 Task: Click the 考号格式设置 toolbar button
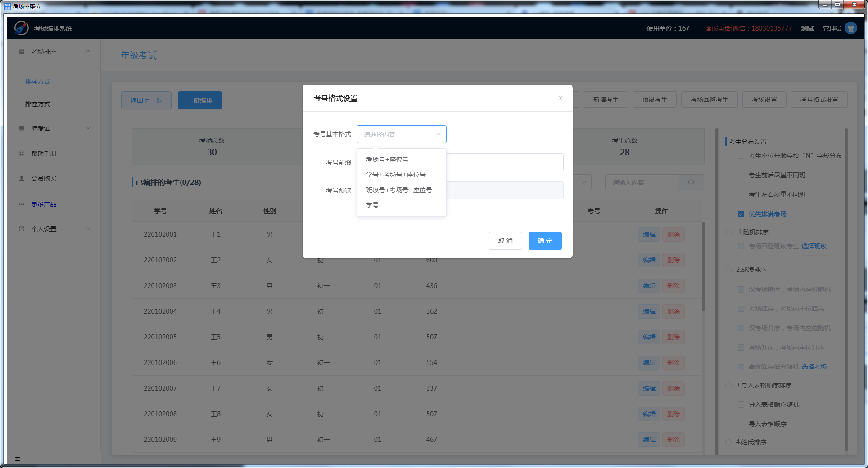click(819, 99)
